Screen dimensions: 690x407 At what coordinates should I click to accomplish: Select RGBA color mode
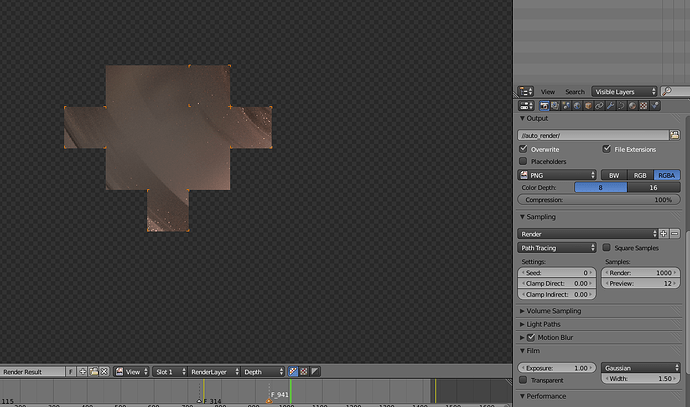pyautogui.click(x=667, y=175)
